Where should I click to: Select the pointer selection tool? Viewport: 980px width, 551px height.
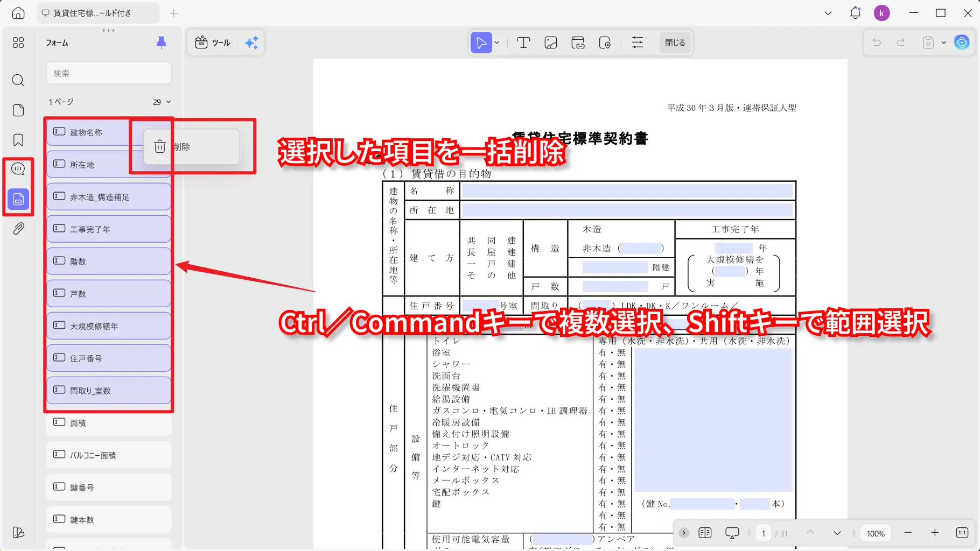[x=481, y=43]
